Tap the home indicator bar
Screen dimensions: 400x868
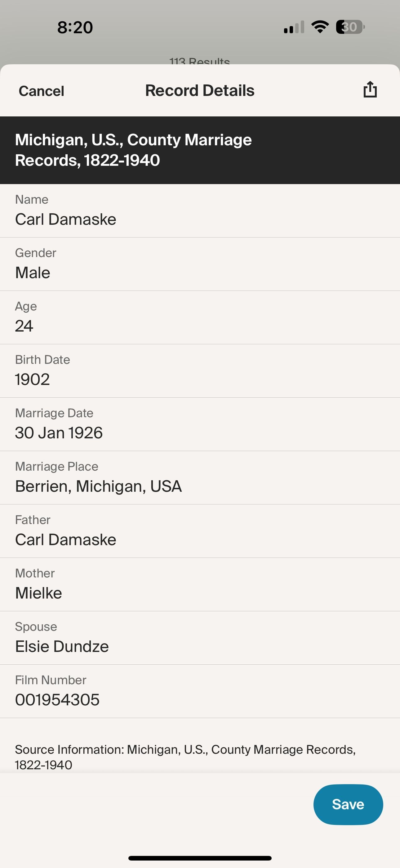[200, 858]
